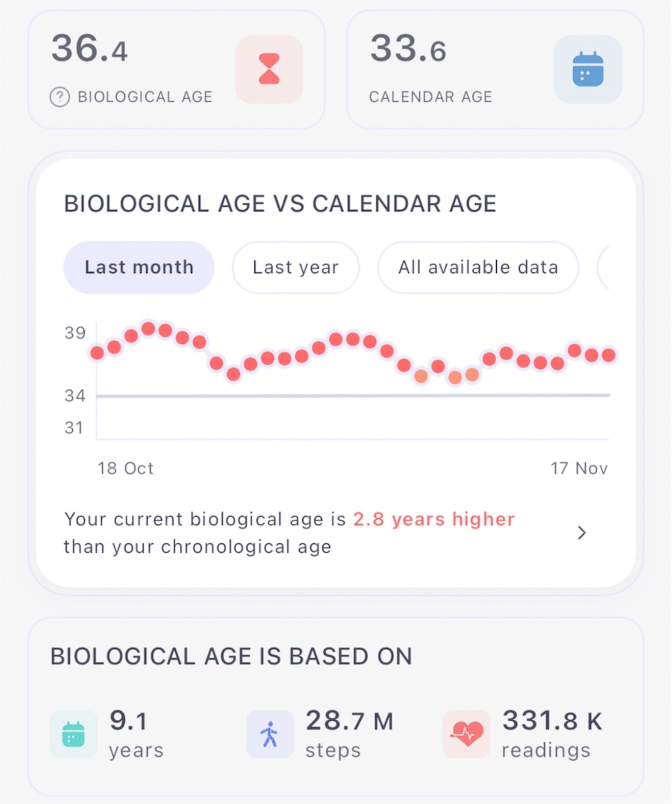
Task: Open the '2.8 years higher' summary text
Action: coord(433,519)
